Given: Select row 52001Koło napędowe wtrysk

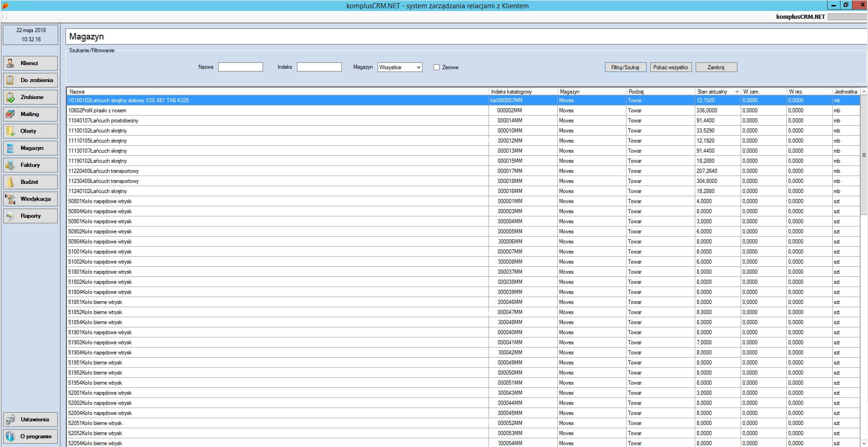Looking at the screenshot, I should (x=463, y=393).
